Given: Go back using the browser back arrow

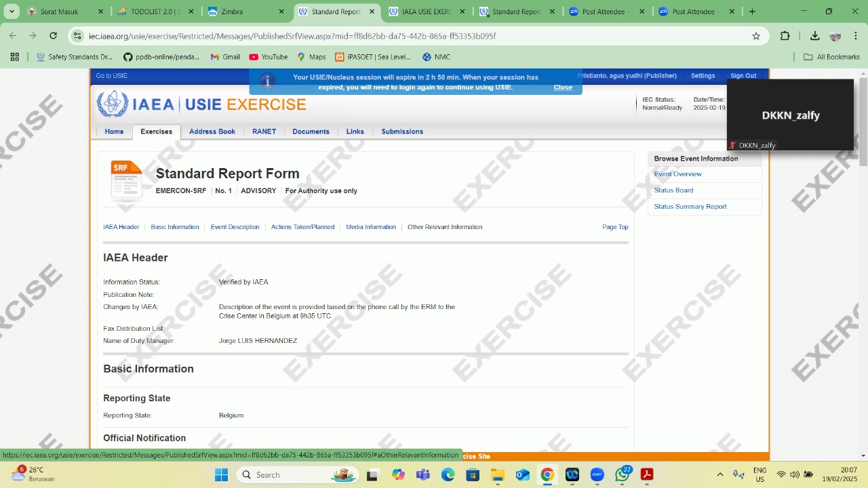Looking at the screenshot, I should click(x=13, y=36).
